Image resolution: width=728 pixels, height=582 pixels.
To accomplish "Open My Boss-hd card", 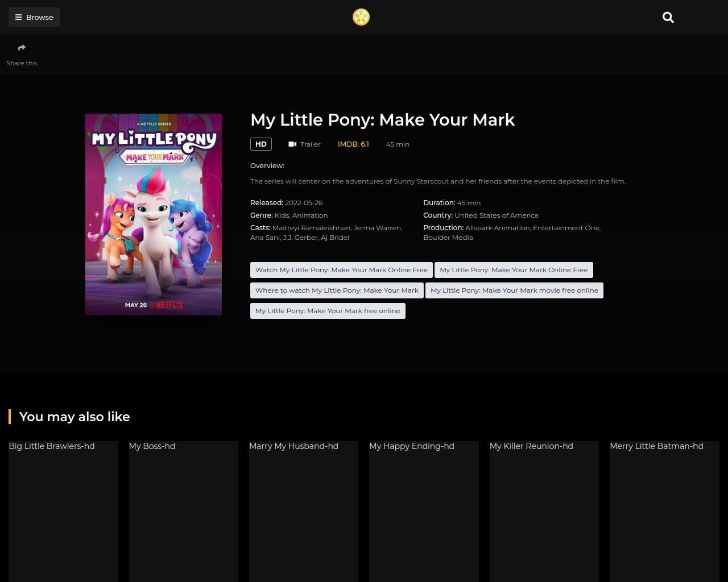I will click(184, 512).
